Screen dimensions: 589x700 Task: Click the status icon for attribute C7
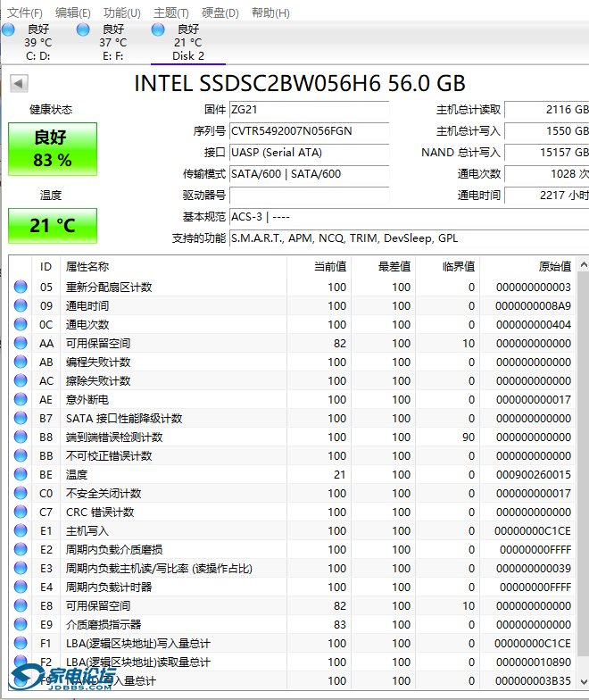[x=21, y=512]
